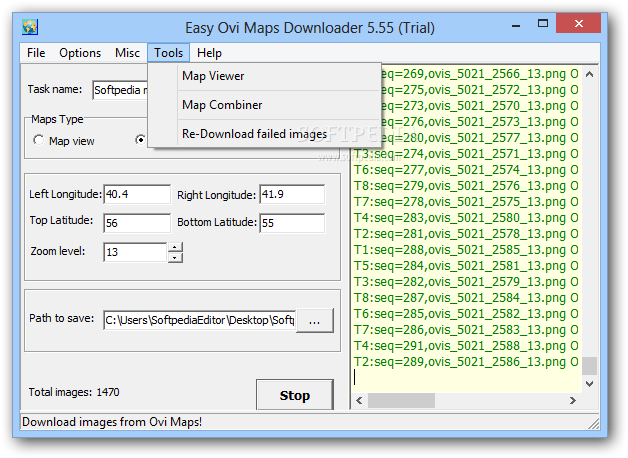The height and width of the screenshot is (458, 628).
Task: Click the Task name input field
Action: point(120,90)
